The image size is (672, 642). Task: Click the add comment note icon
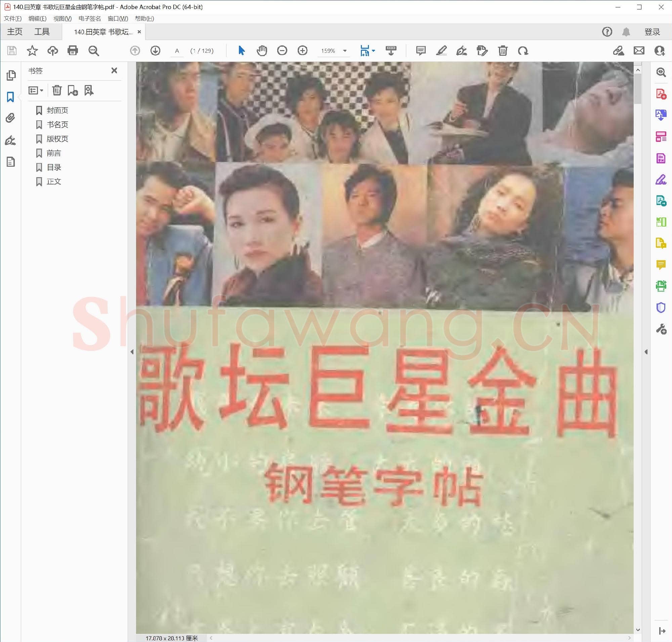pyautogui.click(x=421, y=51)
